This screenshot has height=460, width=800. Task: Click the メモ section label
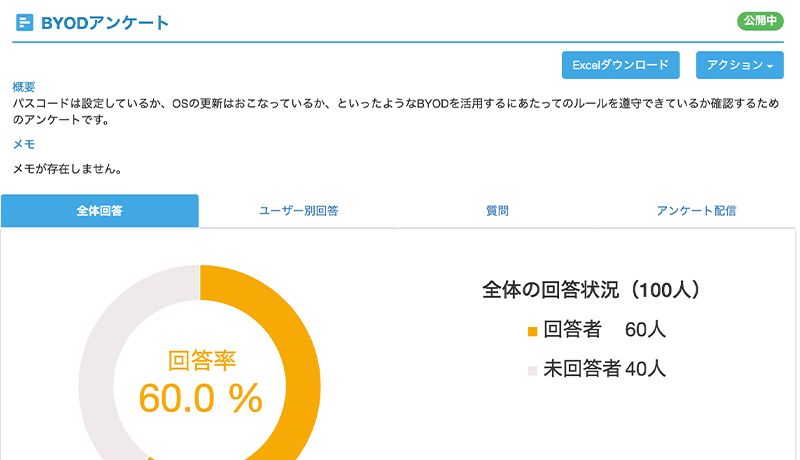23,144
